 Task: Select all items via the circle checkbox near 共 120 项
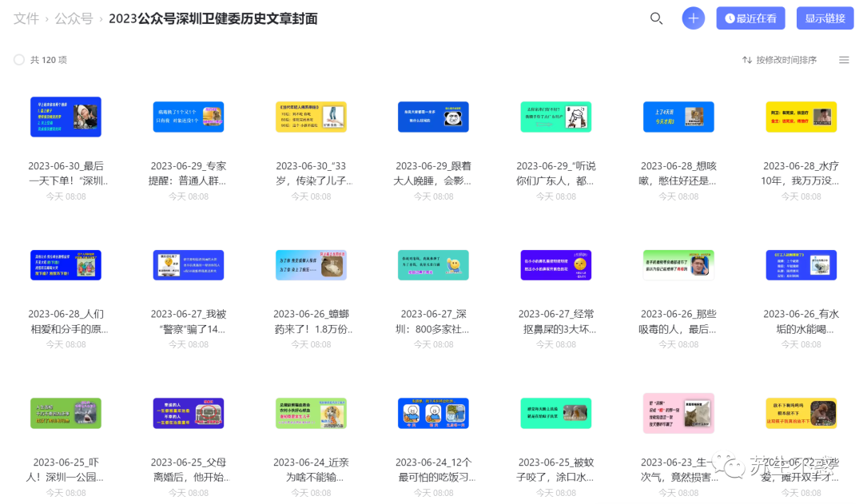(18, 59)
